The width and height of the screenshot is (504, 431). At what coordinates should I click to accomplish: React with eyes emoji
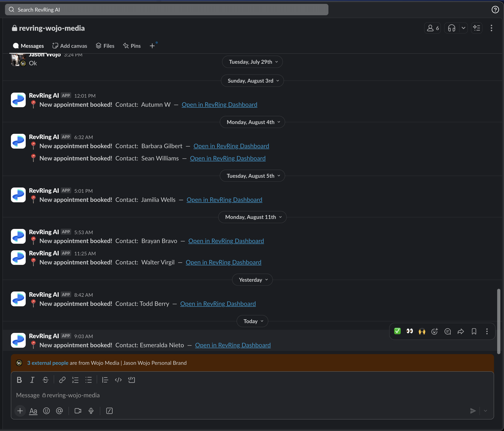(410, 331)
